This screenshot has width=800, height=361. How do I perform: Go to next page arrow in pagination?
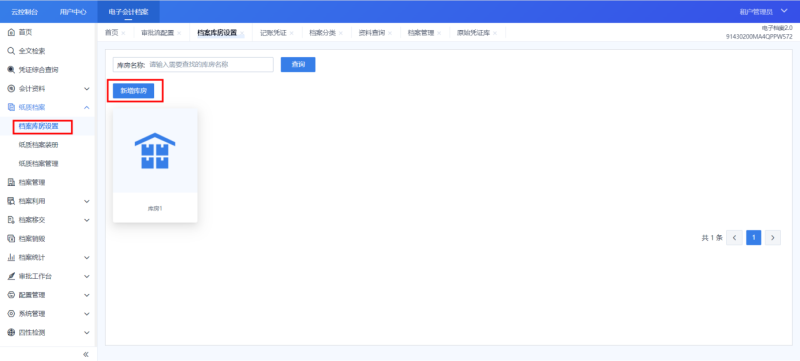point(773,238)
